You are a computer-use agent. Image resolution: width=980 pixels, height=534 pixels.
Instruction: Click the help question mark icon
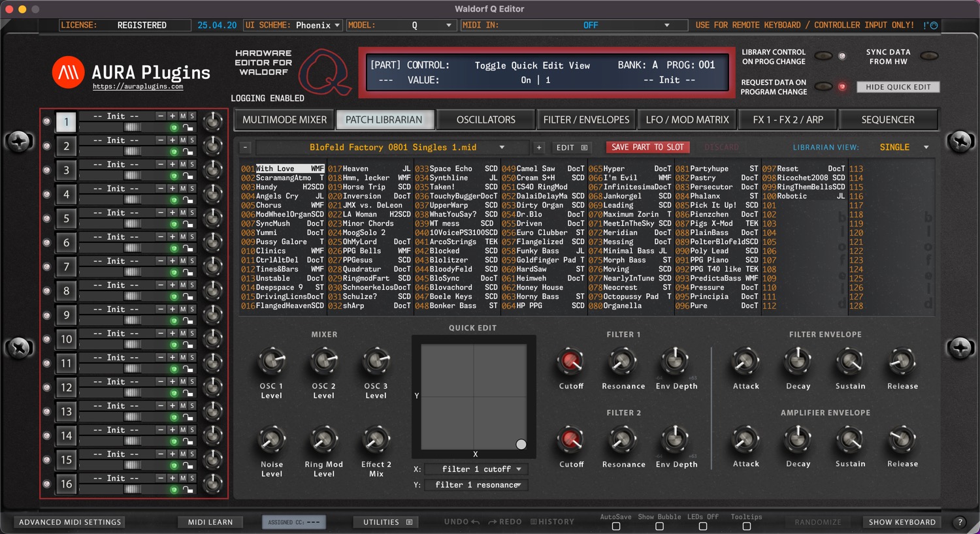960,522
